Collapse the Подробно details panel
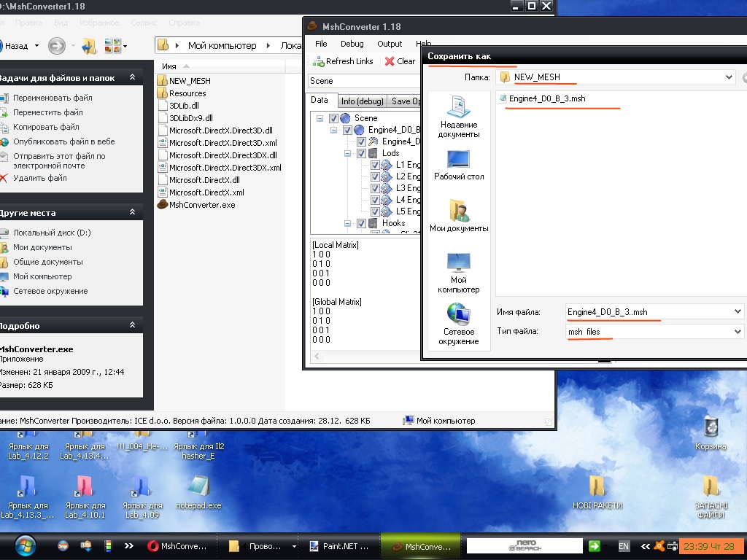The height and width of the screenshot is (560, 747). point(133,324)
